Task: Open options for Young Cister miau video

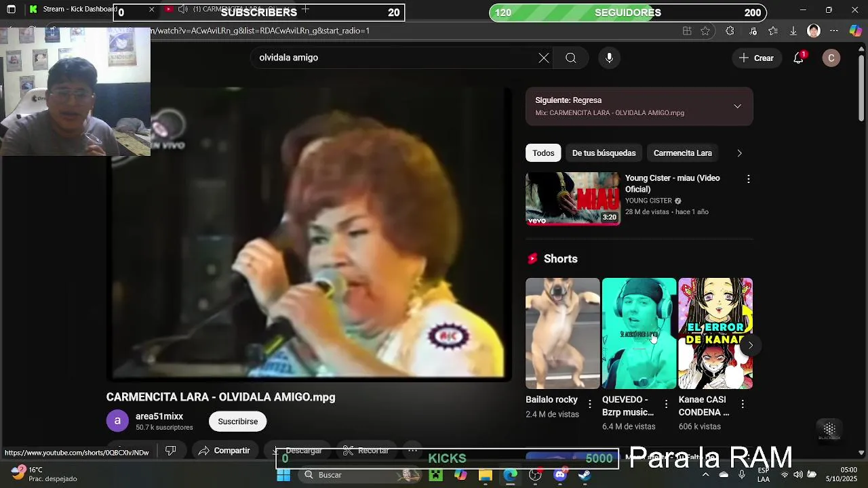Action: click(x=748, y=179)
